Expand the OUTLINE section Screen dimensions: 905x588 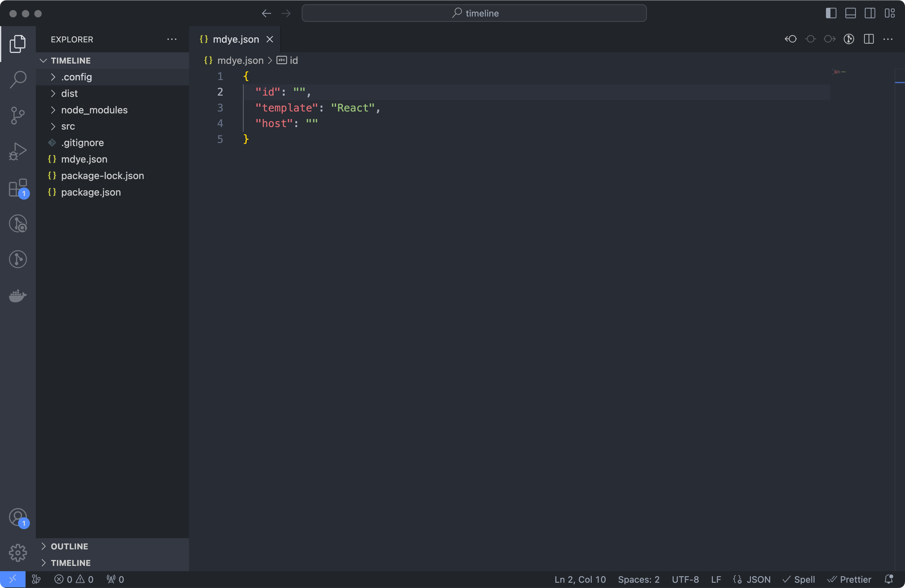click(69, 546)
